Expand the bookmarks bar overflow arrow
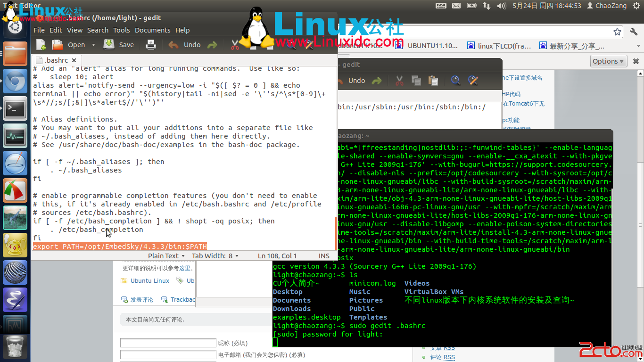This screenshot has height=362, width=644. tap(639, 46)
